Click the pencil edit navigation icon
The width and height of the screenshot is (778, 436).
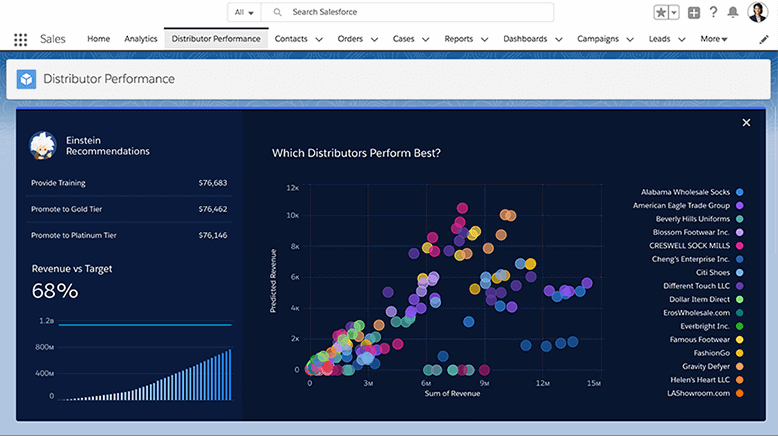click(x=764, y=40)
